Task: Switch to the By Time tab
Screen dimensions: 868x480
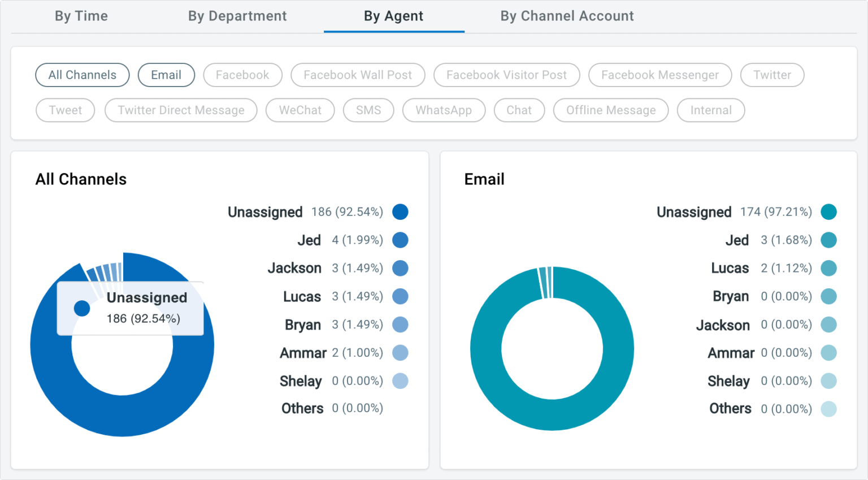Action: tap(81, 16)
